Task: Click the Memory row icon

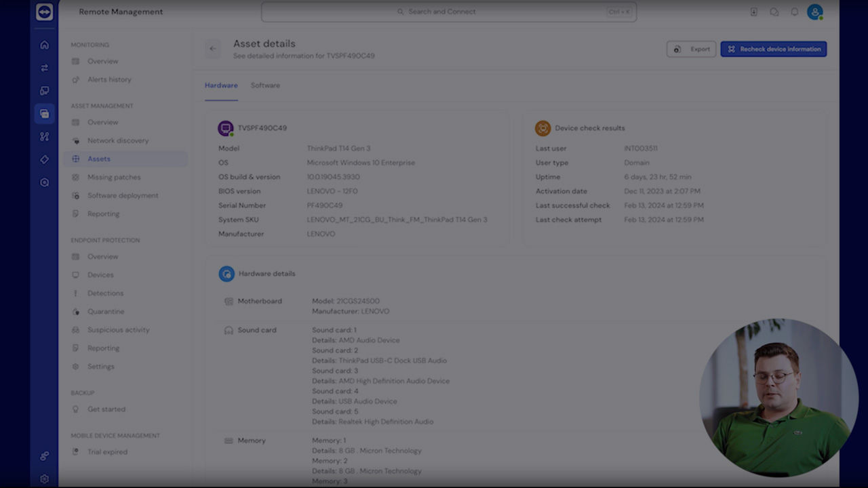Action: click(229, 441)
